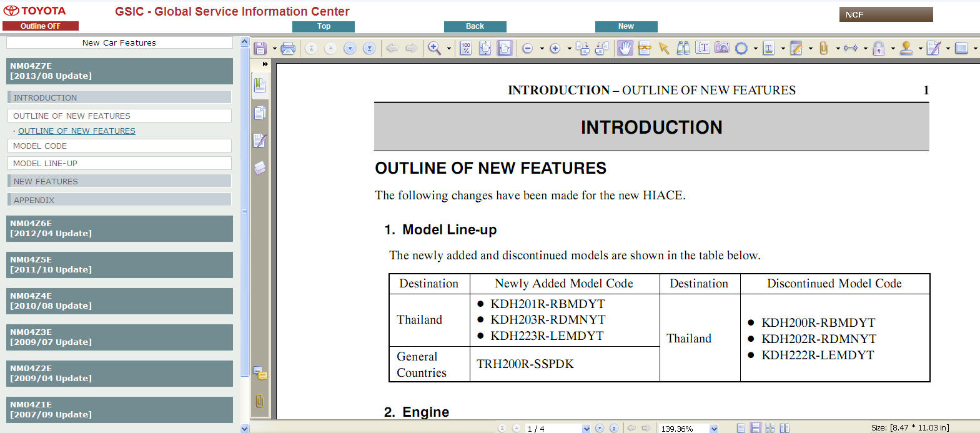
Task: Select the text selection tool
Action: pos(703,48)
